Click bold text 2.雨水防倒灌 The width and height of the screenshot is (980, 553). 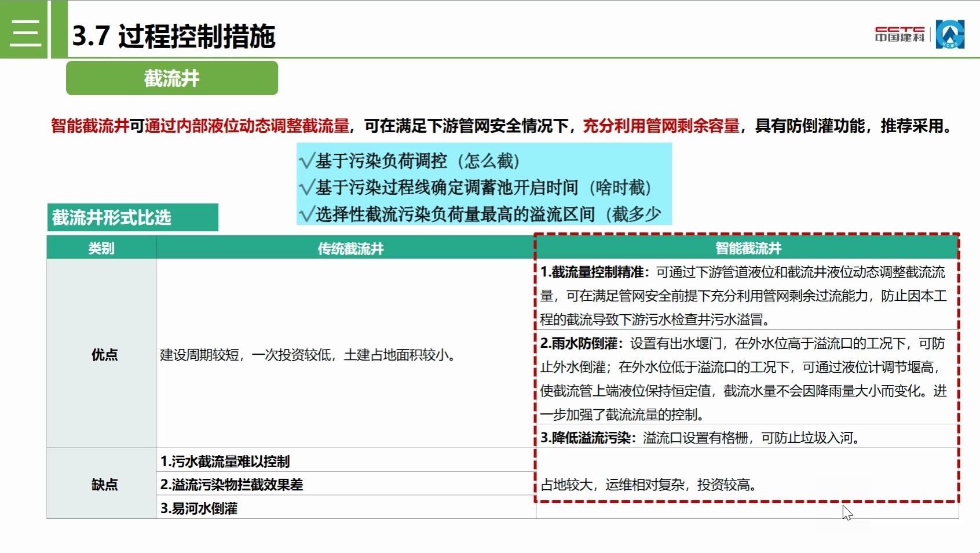point(582,343)
